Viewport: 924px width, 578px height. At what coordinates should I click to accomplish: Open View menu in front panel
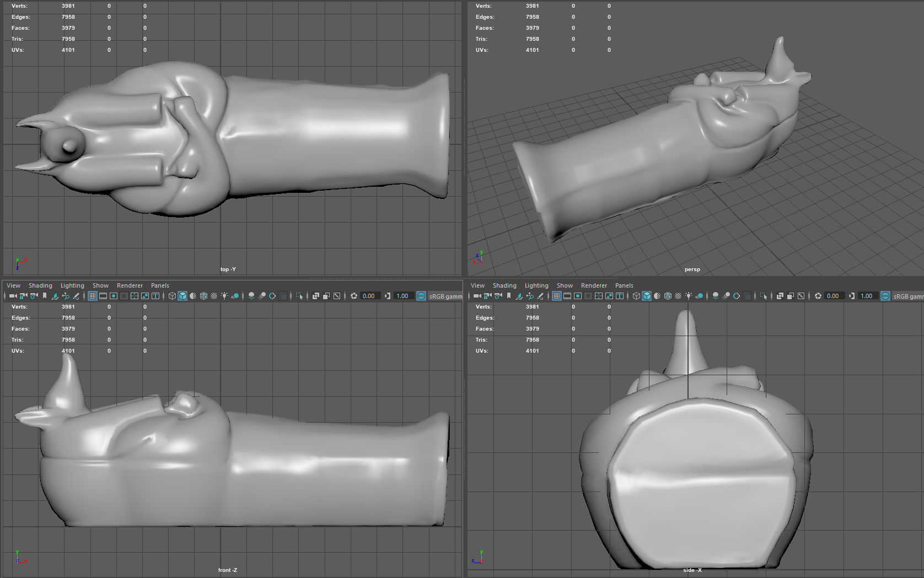click(13, 285)
